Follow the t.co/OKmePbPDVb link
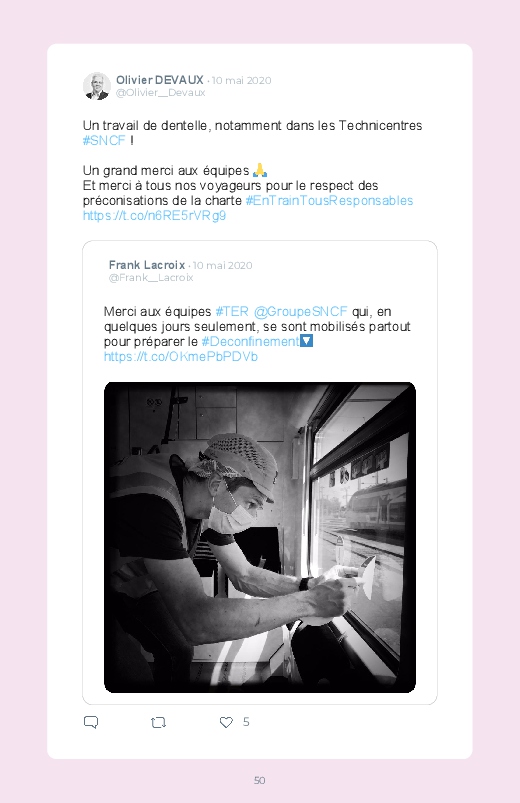 (x=180, y=356)
